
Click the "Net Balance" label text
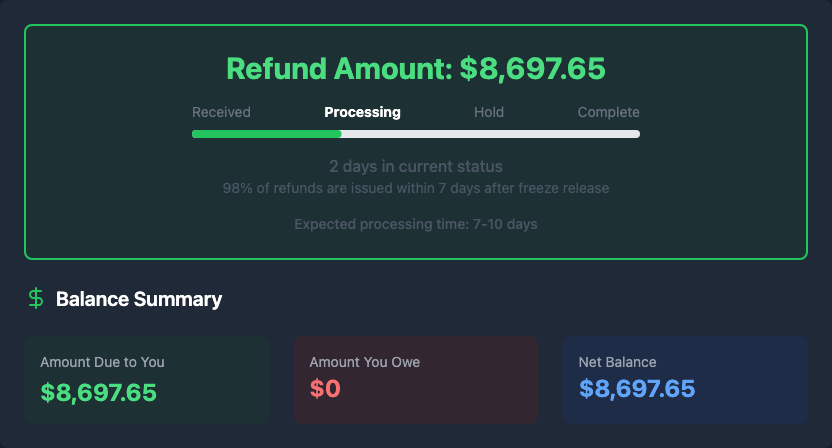point(618,362)
